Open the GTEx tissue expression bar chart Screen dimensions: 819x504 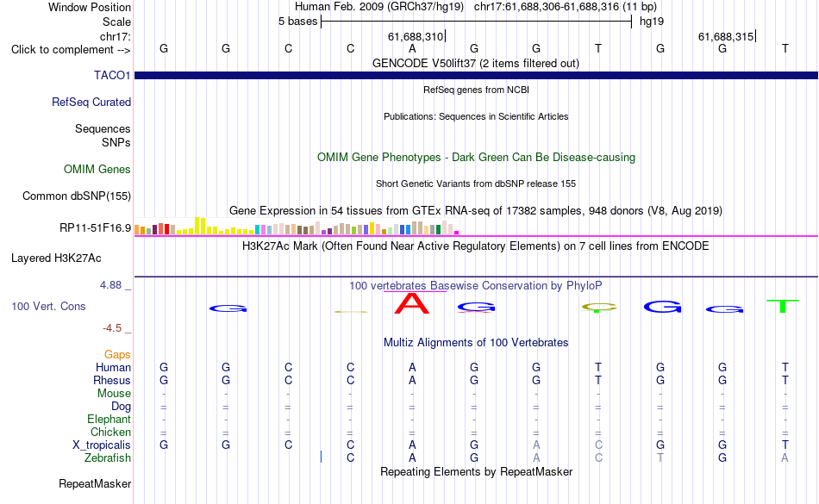point(297,227)
